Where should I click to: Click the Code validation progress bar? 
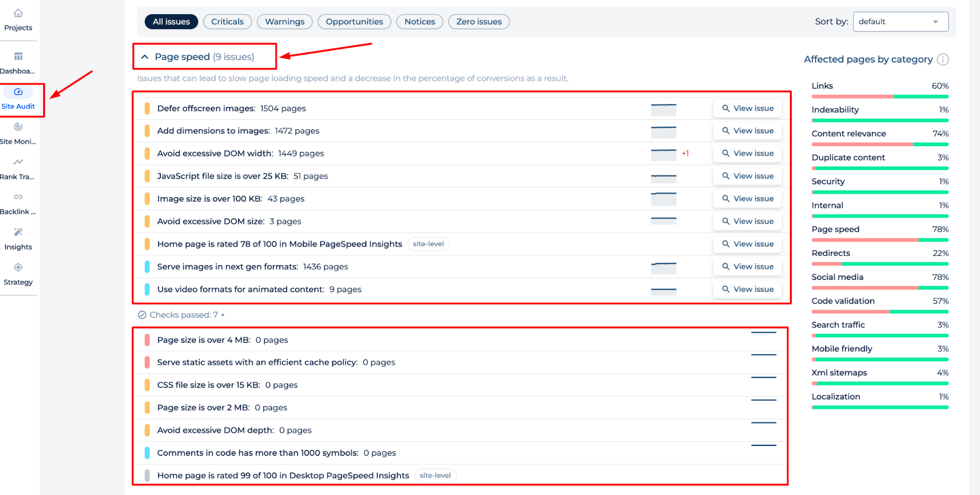click(880, 312)
